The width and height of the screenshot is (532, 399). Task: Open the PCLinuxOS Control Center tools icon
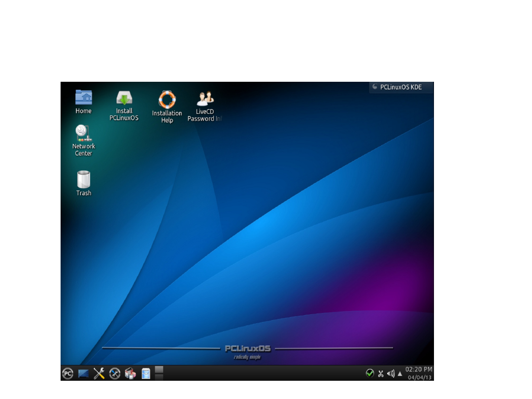pyautogui.click(x=99, y=373)
